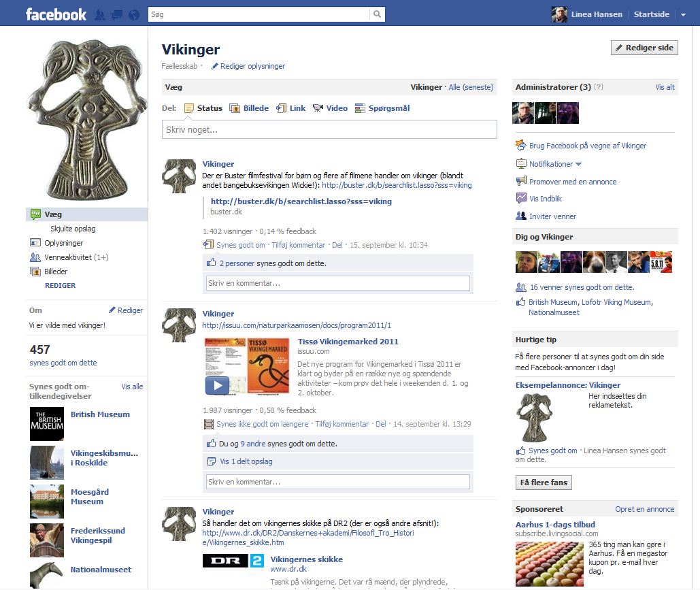Click the search magnifier button
The image size is (700, 590).
point(378,14)
